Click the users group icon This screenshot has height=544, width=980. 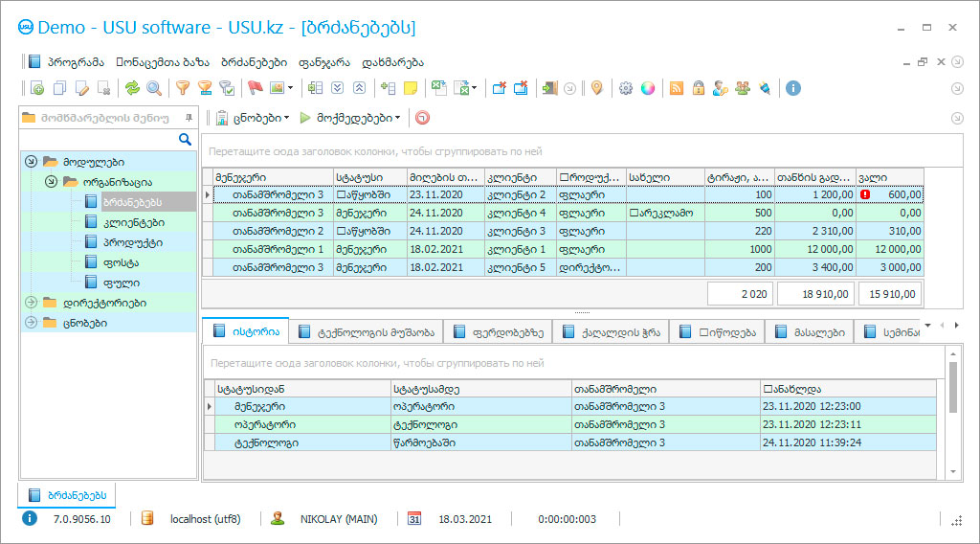click(x=743, y=88)
